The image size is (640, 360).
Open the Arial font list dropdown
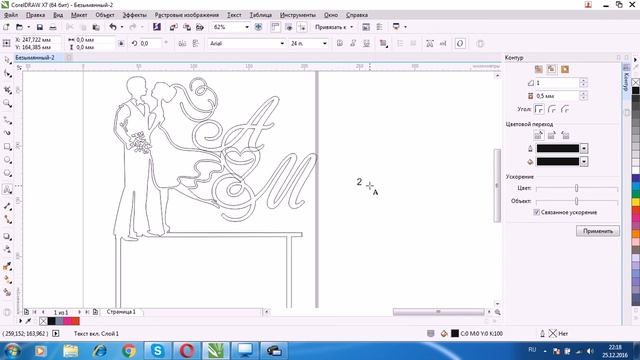point(282,43)
